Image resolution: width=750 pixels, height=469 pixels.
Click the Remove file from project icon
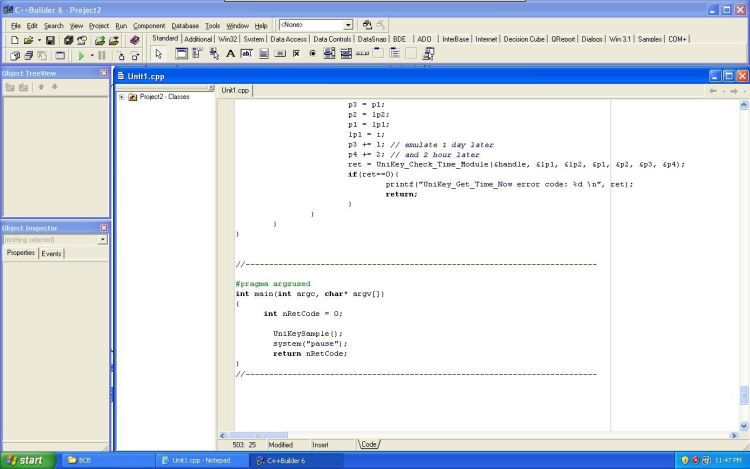(114, 41)
